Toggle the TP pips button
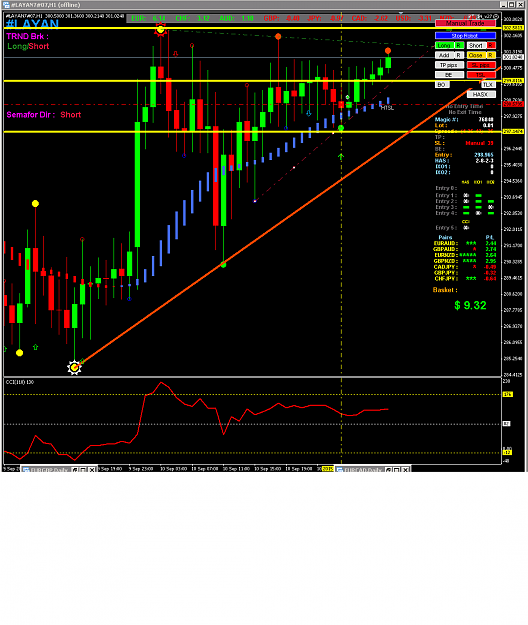The image size is (528, 625). [x=449, y=65]
